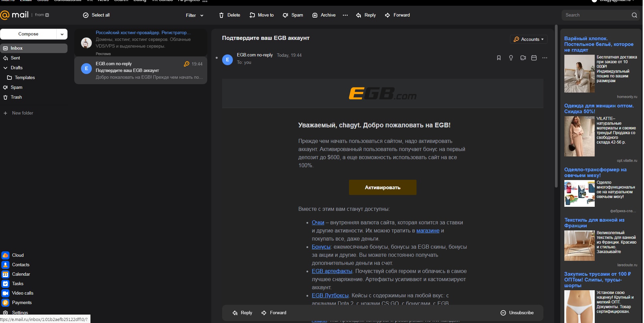This screenshot has width=644, height=323.
Task: Open the Compose dropdown arrow
Action: pyautogui.click(x=62, y=34)
